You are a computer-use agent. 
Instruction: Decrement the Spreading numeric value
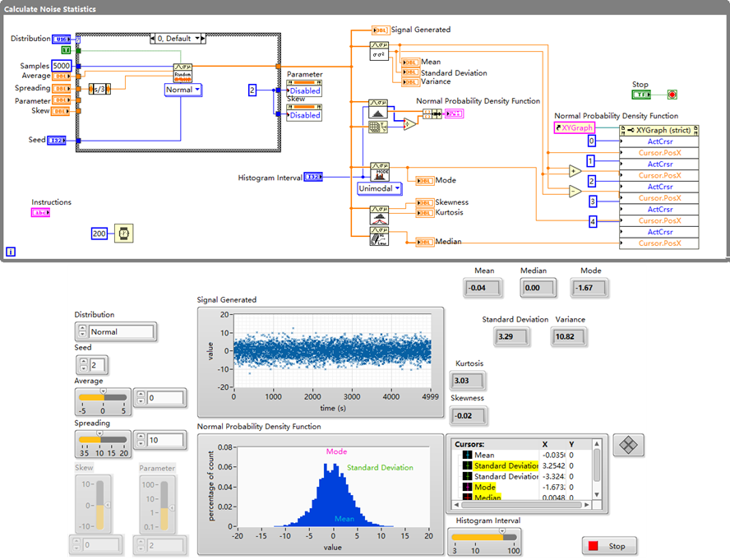[x=141, y=443]
